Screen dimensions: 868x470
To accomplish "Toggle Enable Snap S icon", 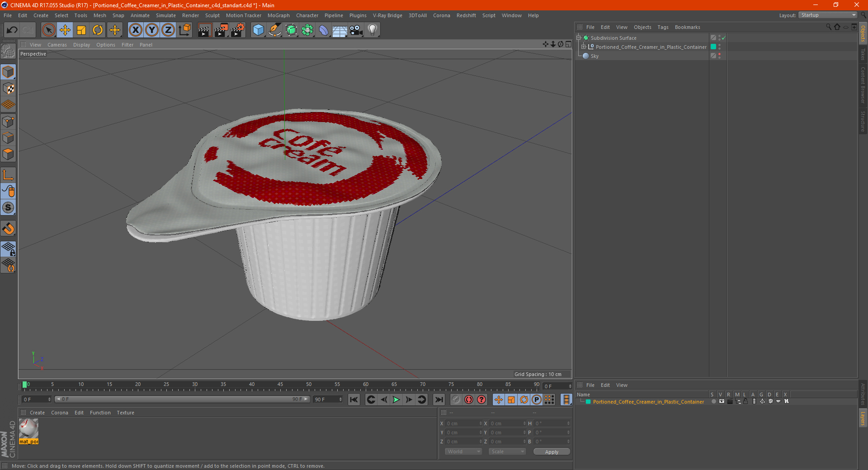I will pyautogui.click(x=9, y=207).
